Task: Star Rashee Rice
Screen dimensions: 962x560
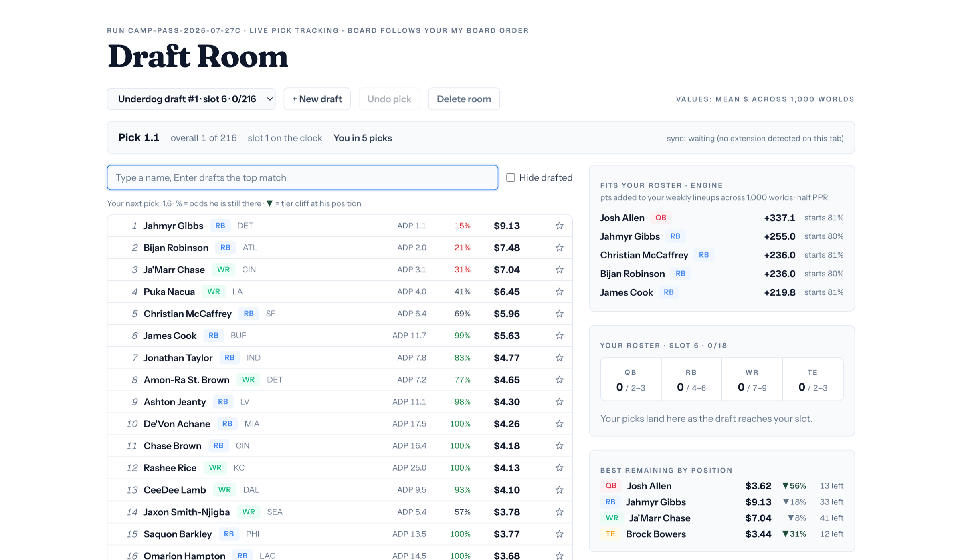Action: pyautogui.click(x=559, y=468)
